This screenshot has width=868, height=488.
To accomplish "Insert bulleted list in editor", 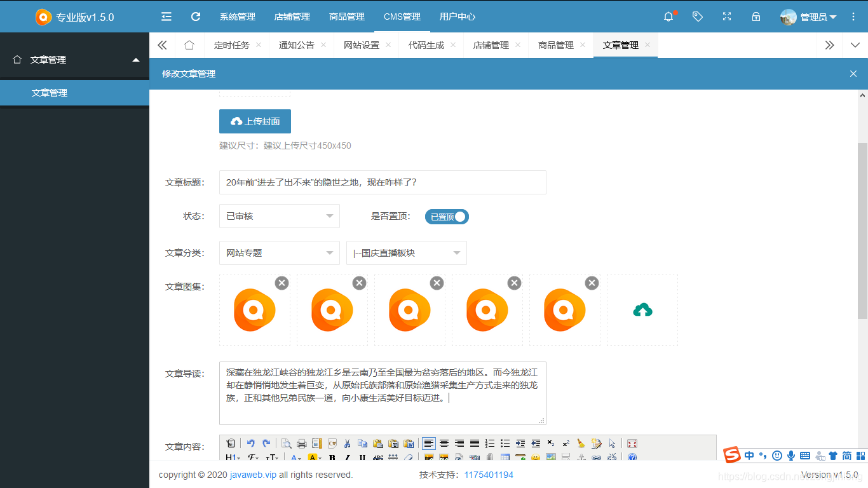I will coord(505,444).
